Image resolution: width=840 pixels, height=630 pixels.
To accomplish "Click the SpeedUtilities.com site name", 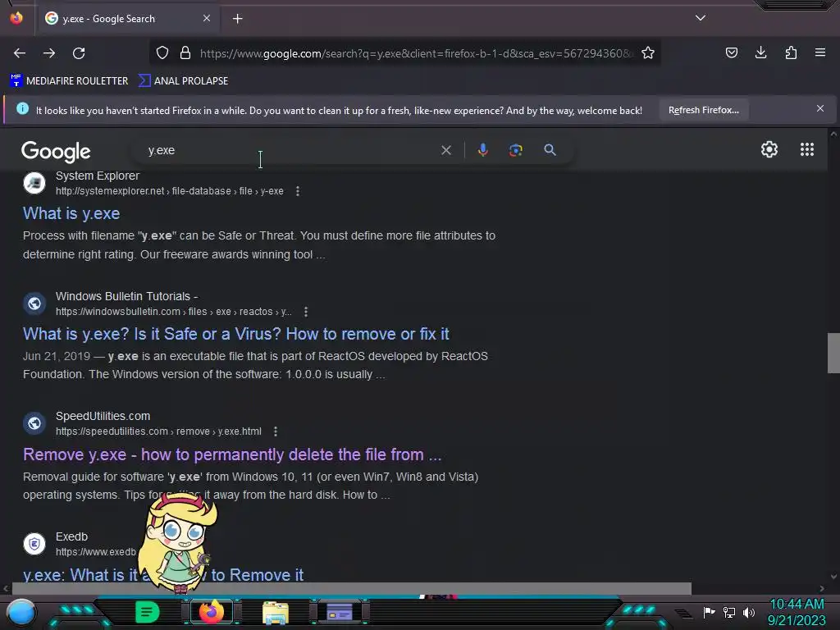I will [103, 416].
